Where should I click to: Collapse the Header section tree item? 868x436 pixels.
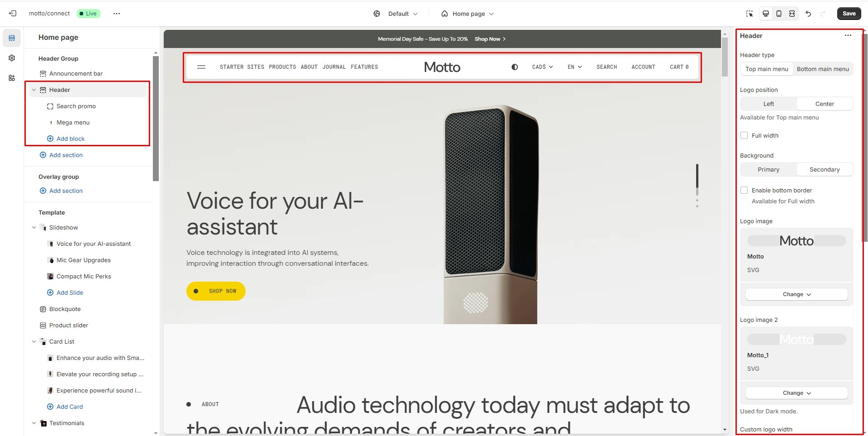[34, 90]
